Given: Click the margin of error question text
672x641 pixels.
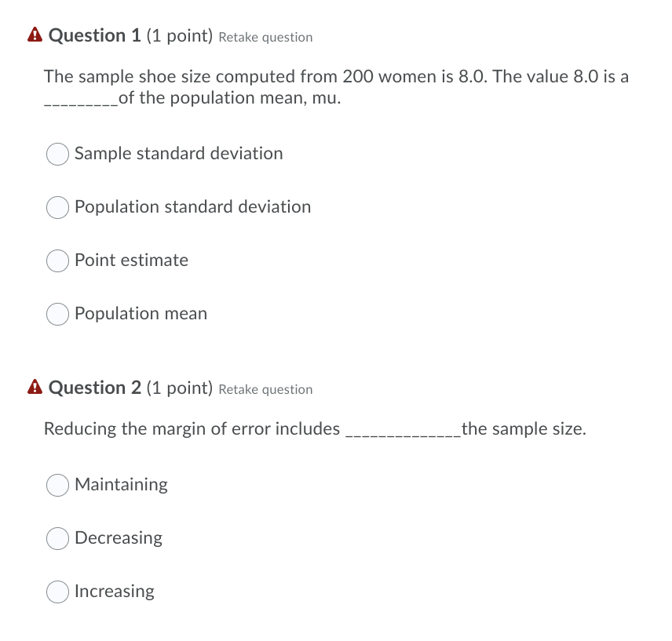Looking at the screenshot, I should click(x=314, y=428).
